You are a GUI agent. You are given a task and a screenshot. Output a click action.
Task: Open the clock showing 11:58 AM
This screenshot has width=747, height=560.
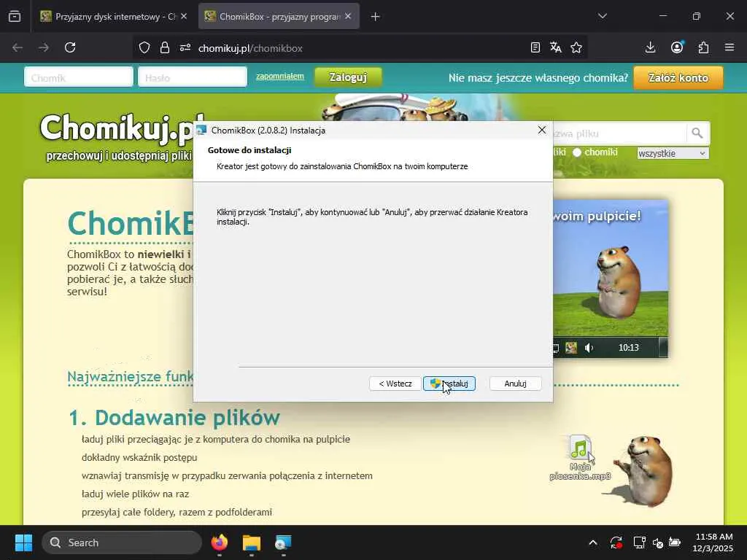click(713, 542)
